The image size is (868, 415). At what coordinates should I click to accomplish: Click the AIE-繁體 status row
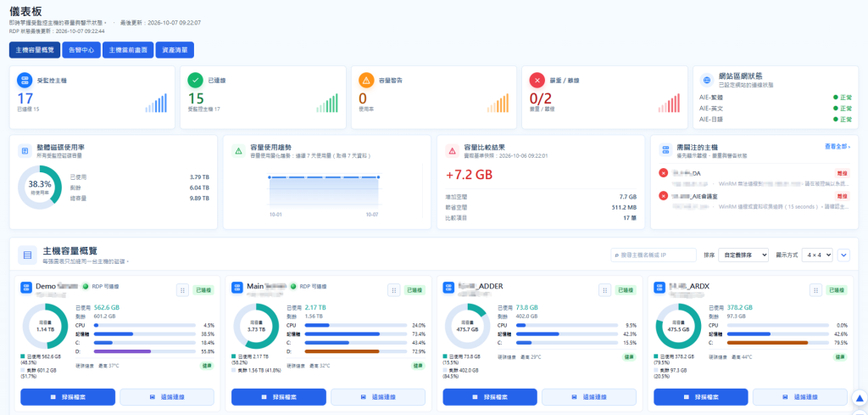[x=775, y=97]
